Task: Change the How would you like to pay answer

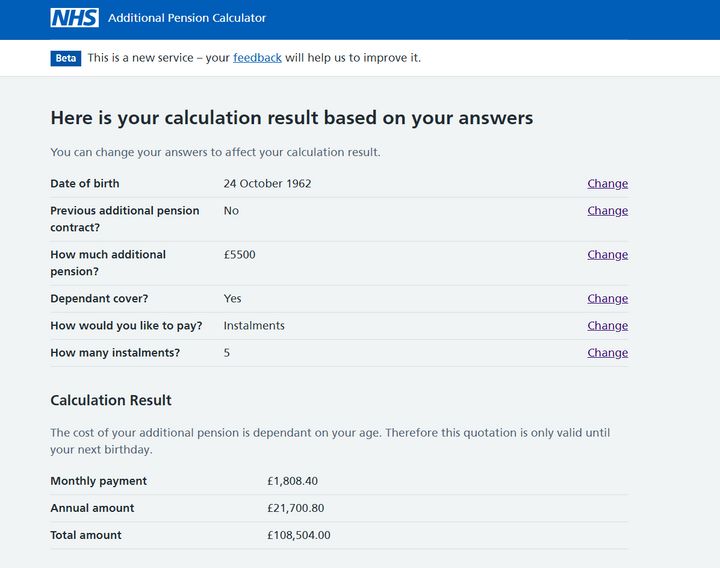Action: point(607,326)
